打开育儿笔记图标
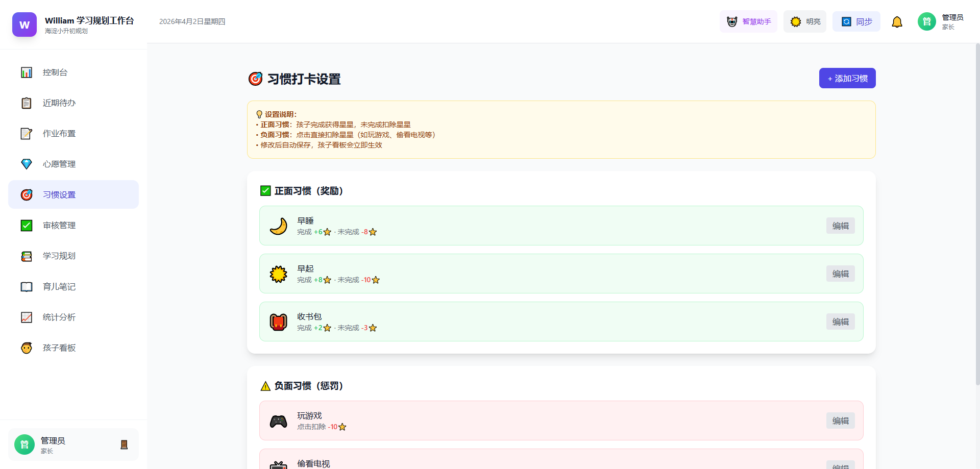This screenshot has width=980, height=469. (26, 286)
